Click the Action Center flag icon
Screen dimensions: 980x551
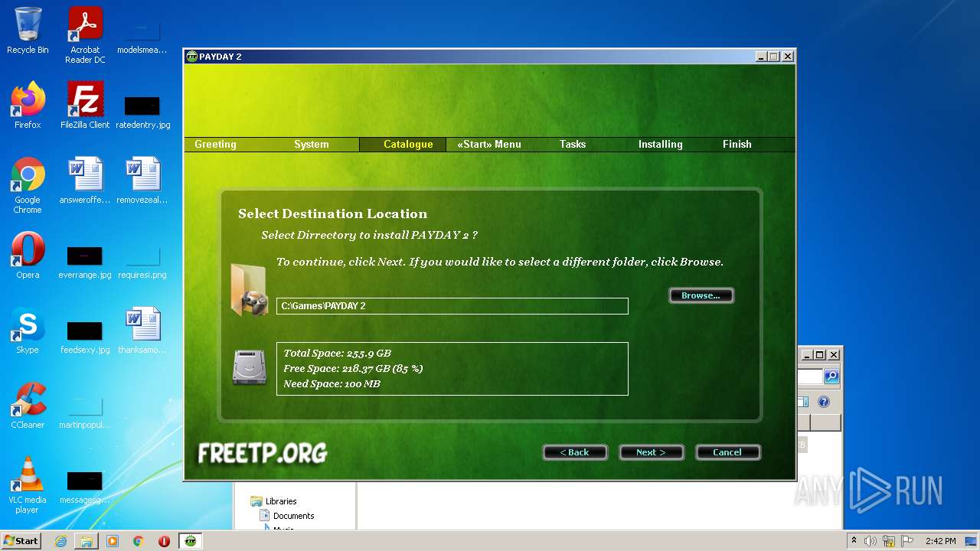click(x=906, y=541)
